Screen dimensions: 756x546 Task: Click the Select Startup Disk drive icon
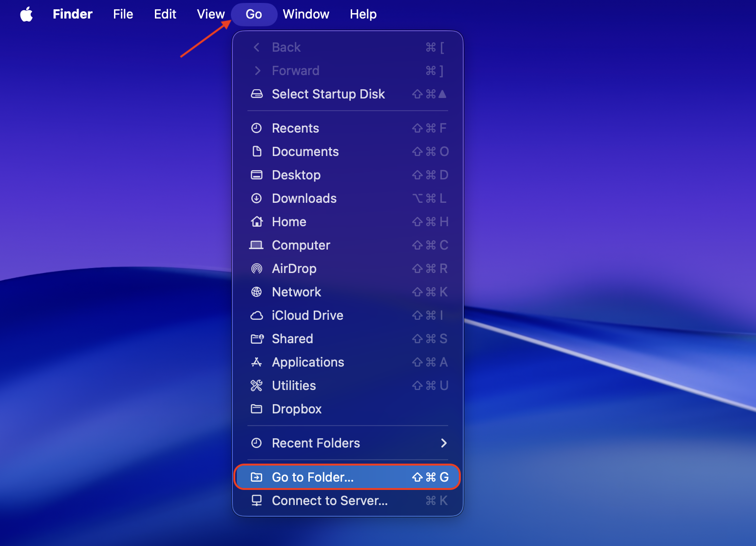[257, 94]
